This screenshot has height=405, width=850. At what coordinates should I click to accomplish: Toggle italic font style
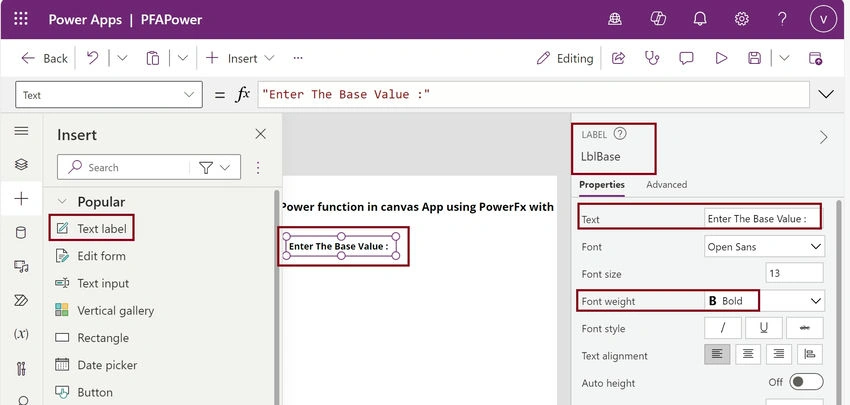coord(723,328)
